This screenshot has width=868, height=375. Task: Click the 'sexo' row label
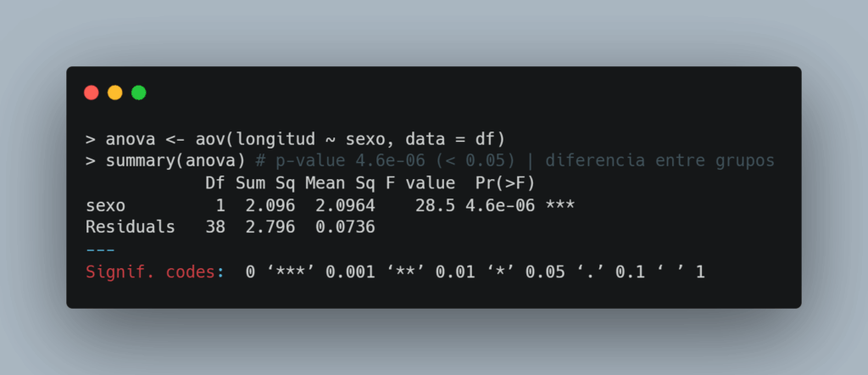pyautogui.click(x=106, y=206)
